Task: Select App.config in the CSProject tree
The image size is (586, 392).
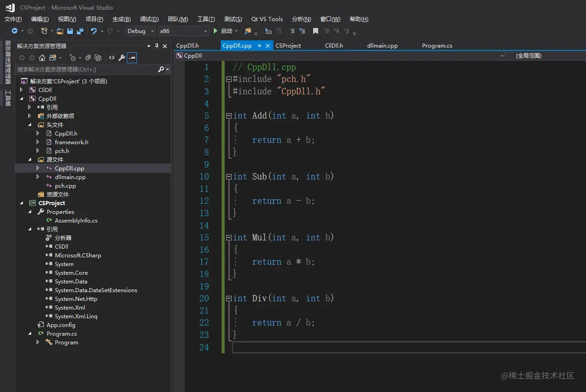Action: point(61,325)
